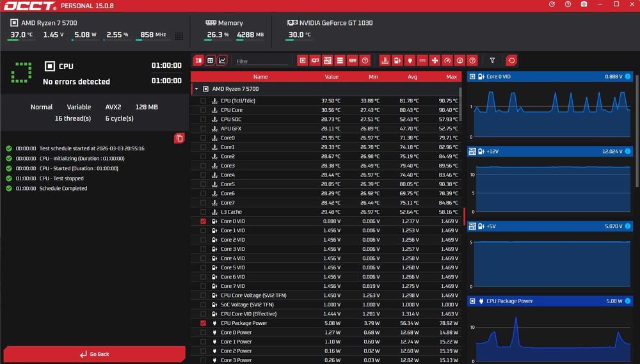Click info icon on CPU Package Power graph
The image size is (640, 364).
point(627,301)
